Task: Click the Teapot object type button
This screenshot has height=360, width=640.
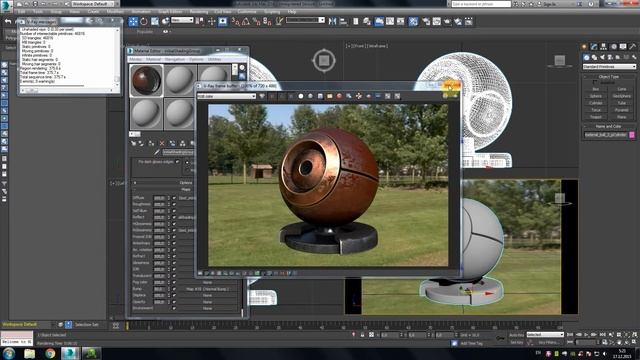Action: pos(596,117)
